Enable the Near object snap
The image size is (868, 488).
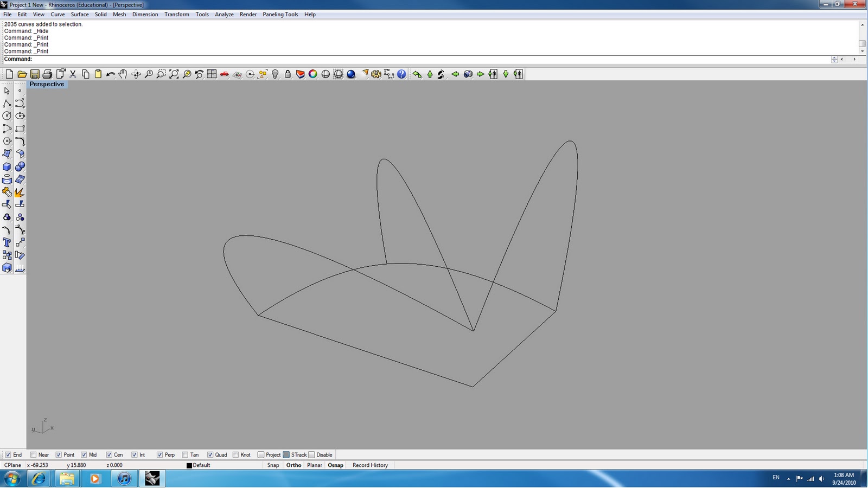click(x=33, y=454)
